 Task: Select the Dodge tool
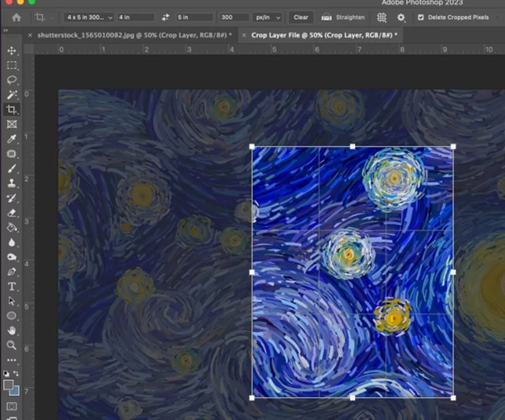[x=12, y=257]
